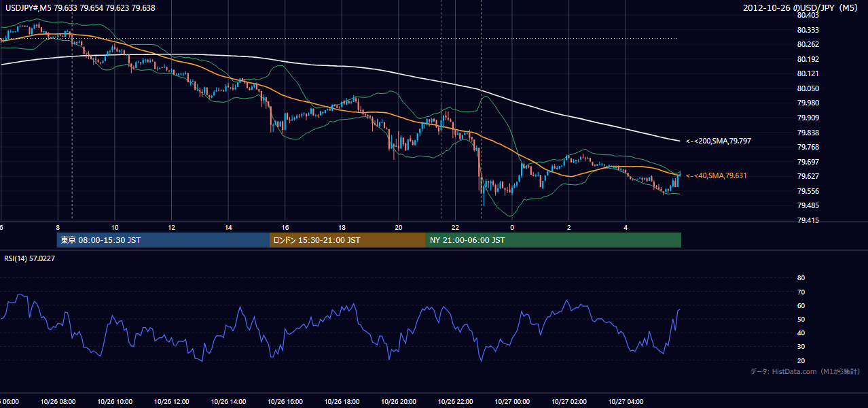Click the 10/26 20:00 time label
The image size is (868, 408).
pos(399,402)
